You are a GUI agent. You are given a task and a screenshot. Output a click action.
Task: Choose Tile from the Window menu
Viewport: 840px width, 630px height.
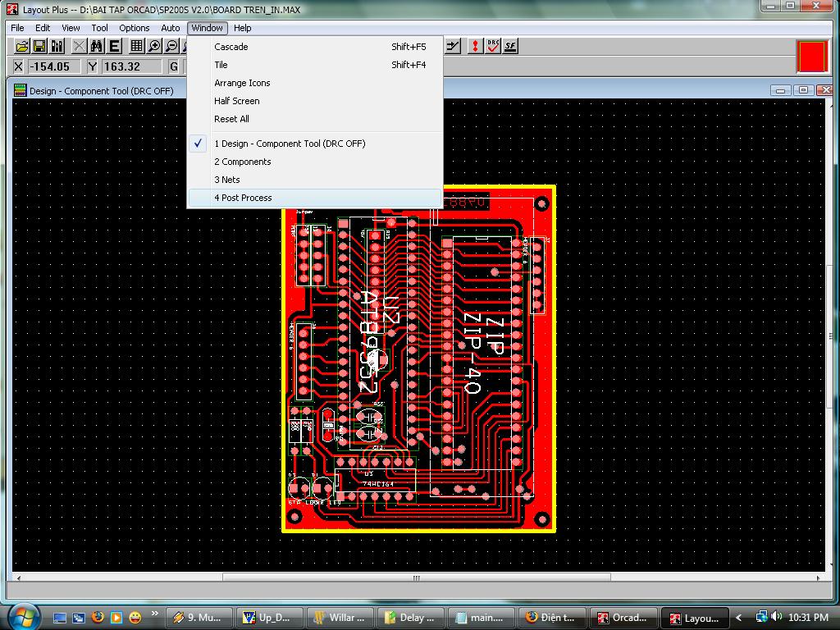tap(315, 65)
